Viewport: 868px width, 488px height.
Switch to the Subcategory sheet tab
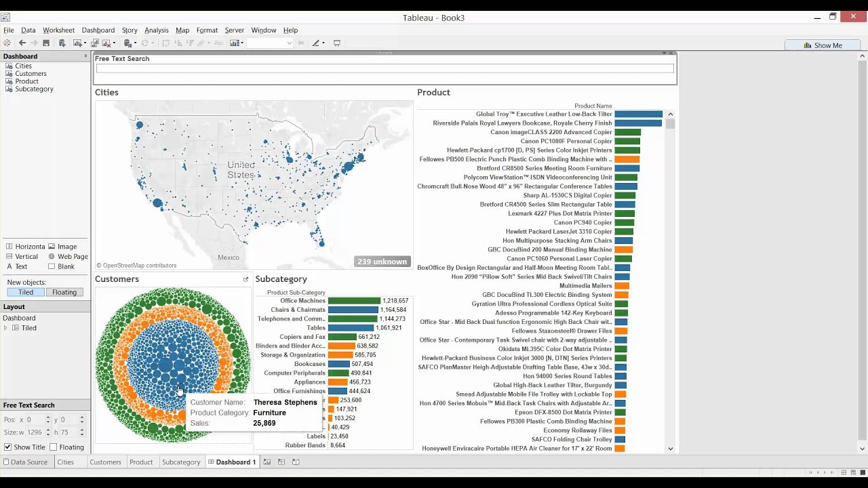coord(181,462)
